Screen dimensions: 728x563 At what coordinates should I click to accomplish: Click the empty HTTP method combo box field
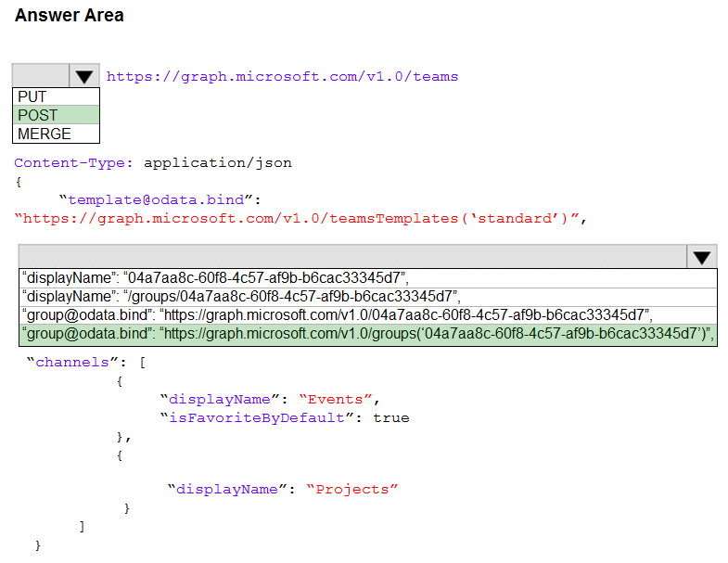pyautogui.click(x=41, y=76)
